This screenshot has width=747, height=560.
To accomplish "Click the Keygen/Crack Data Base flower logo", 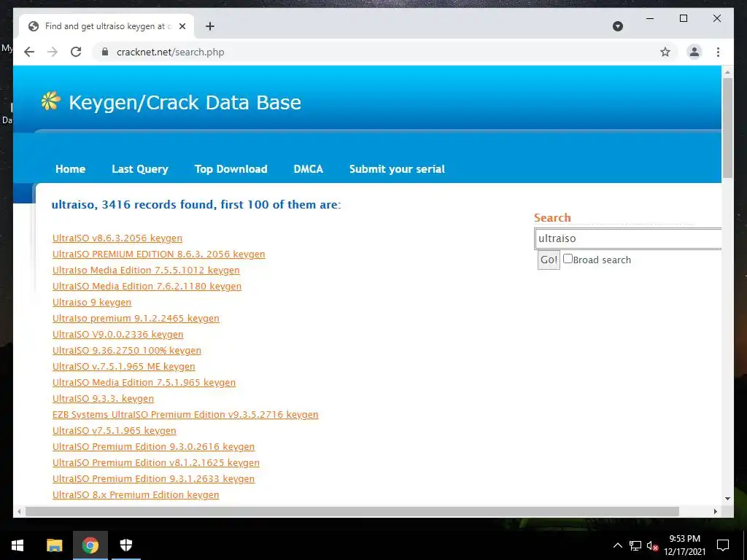I will tap(50, 101).
